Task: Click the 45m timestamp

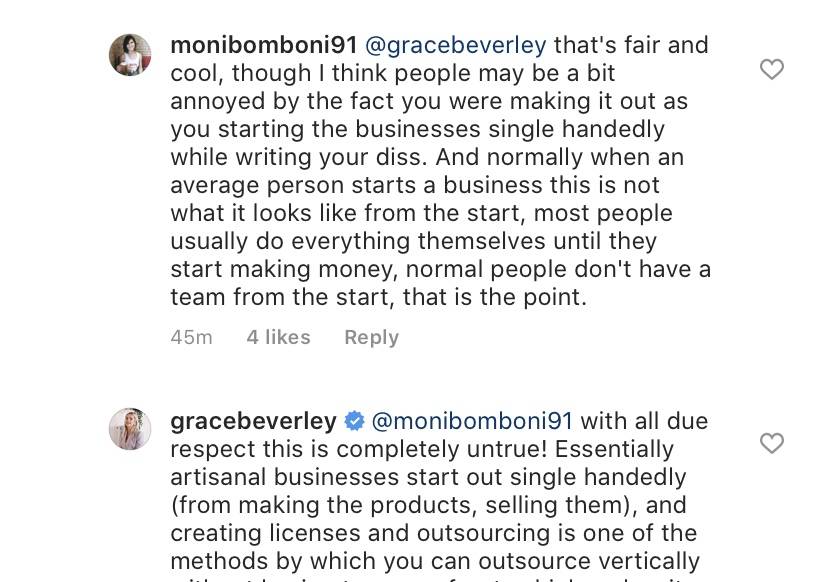Action: tap(191, 337)
